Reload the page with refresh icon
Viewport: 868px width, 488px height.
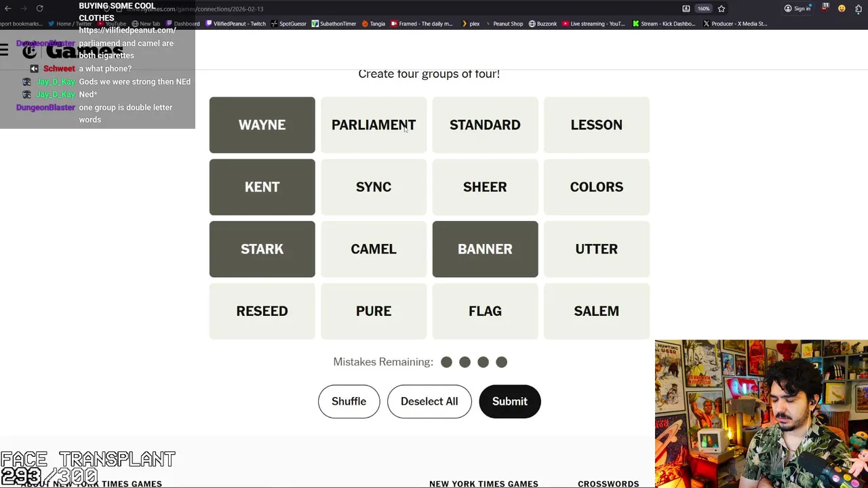coord(39,9)
